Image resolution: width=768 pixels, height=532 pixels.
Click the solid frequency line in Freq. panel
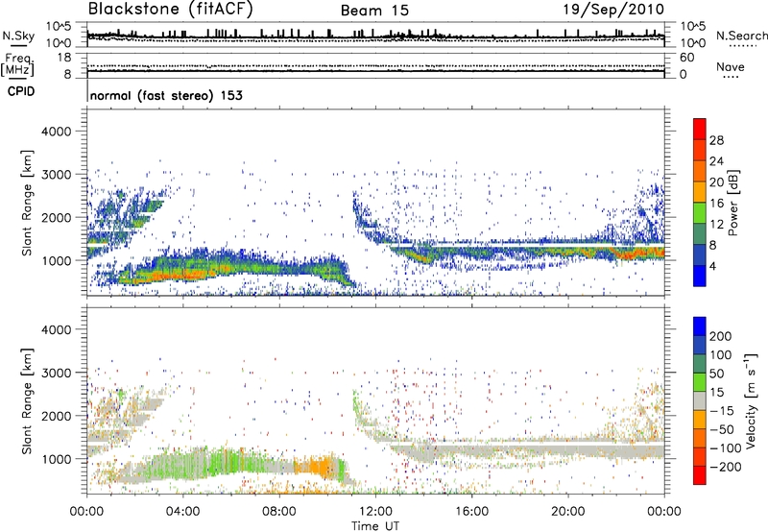tap(375, 71)
